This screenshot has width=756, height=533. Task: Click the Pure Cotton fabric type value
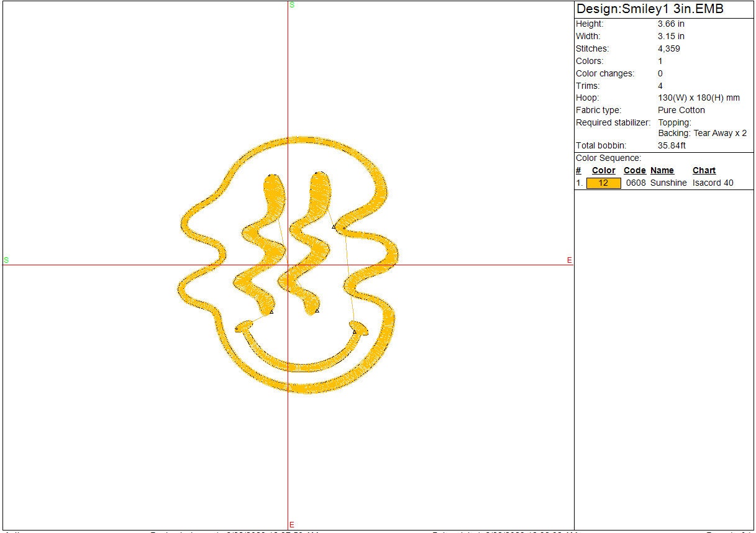click(x=681, y=110)
